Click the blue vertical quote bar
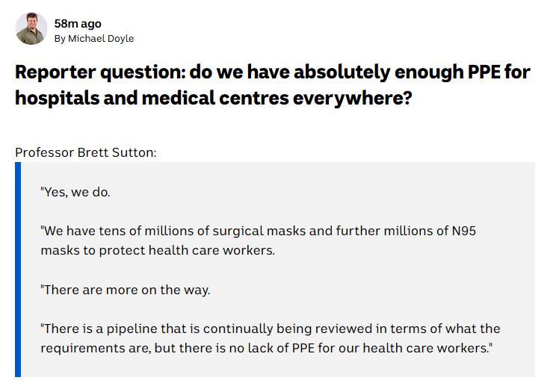The width and height of the screenshot is (556, 392). pyautogui.click(x=18, y=270)
